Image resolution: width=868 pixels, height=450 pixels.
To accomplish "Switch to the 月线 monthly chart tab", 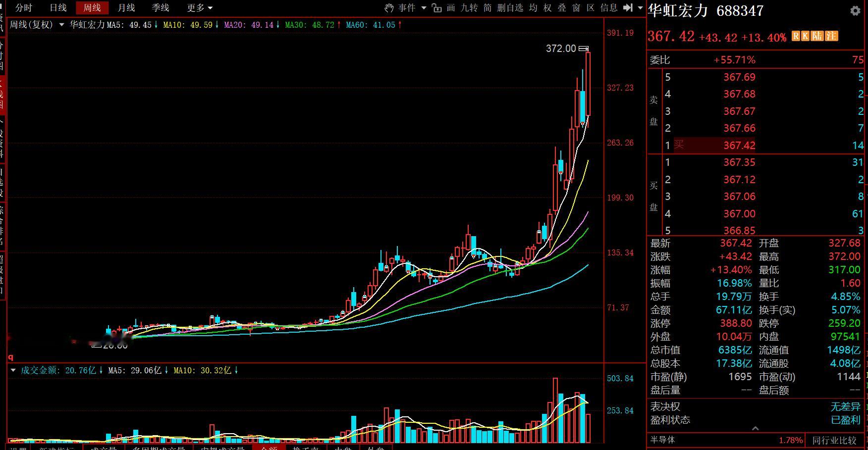I will click(126, 8).
